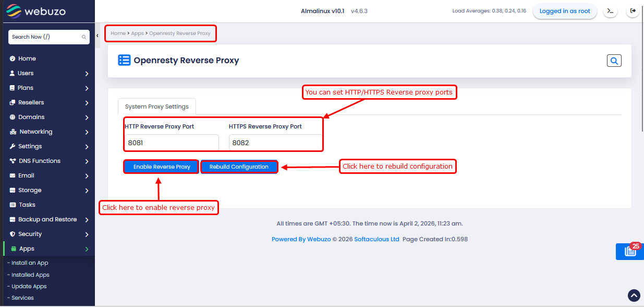Open the terminal icon in header
The image size is (644, 307).
[610, 11]
